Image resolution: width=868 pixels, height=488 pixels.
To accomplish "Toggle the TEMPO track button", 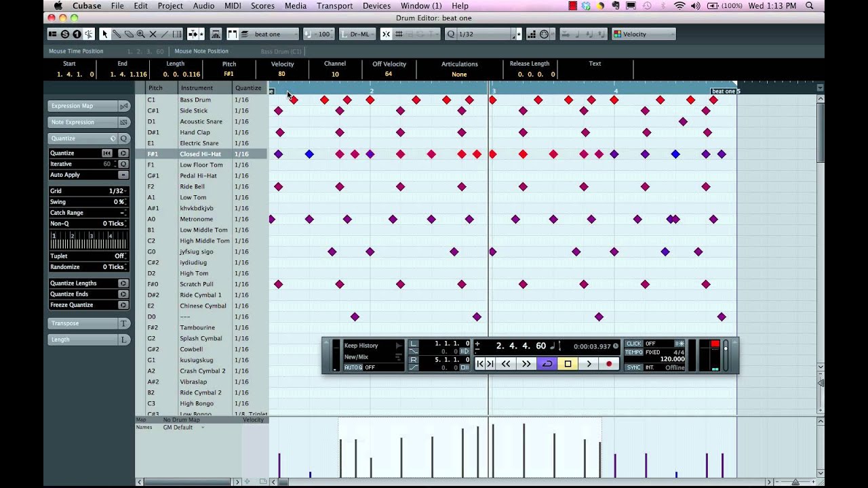I will pos(633,352).
